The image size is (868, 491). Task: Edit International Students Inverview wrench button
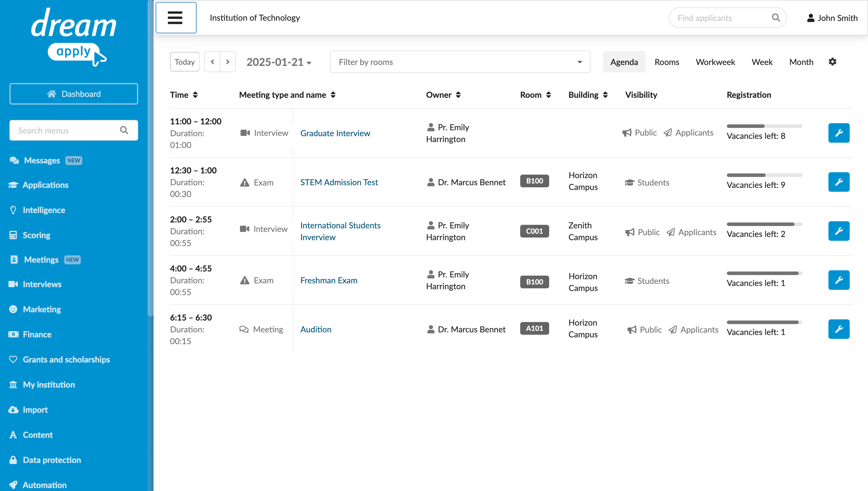(839, 231)
